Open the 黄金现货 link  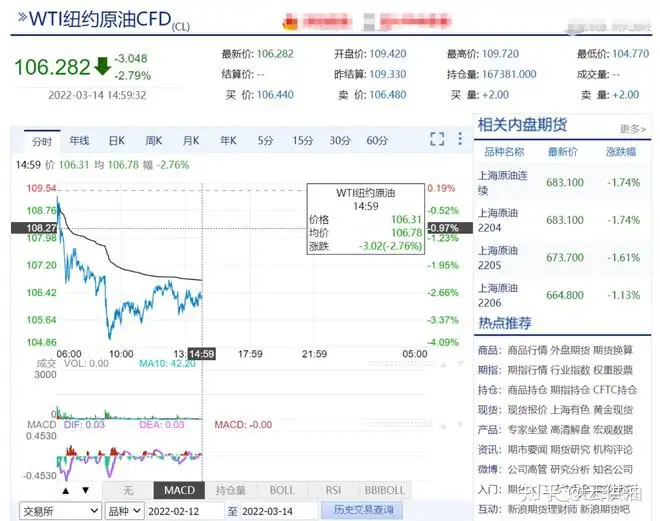613,410
